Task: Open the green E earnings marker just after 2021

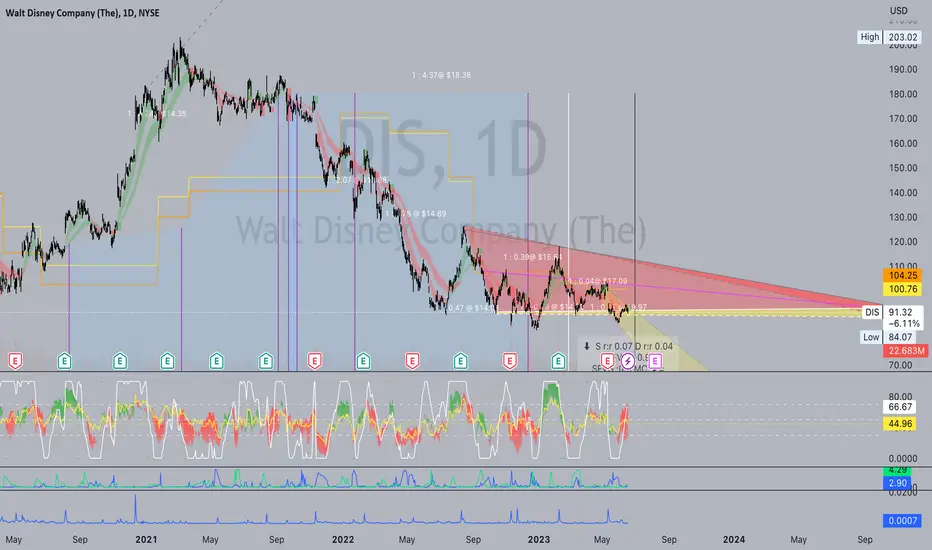Action: pos(168,360)
